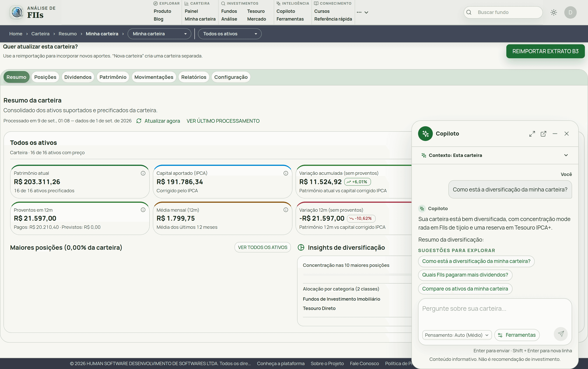Viewport: 588px width, 369px height.
Task: Click the Insights de diversificação pie icon
Action: [x=301, y=247]
